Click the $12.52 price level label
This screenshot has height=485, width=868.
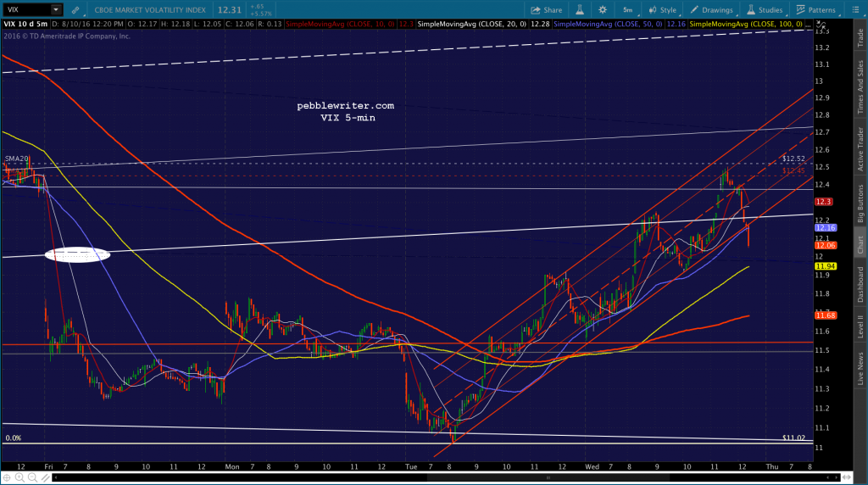coord(793,159)
